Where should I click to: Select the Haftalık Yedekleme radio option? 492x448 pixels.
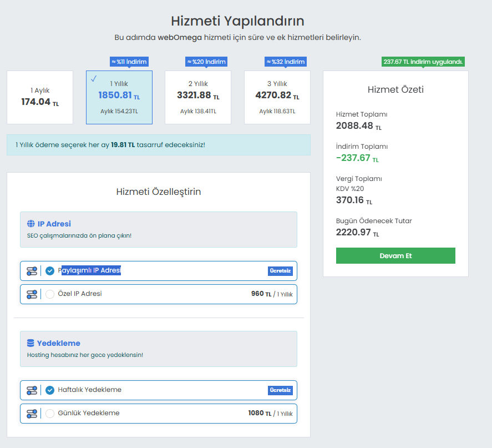pos(50,390)
